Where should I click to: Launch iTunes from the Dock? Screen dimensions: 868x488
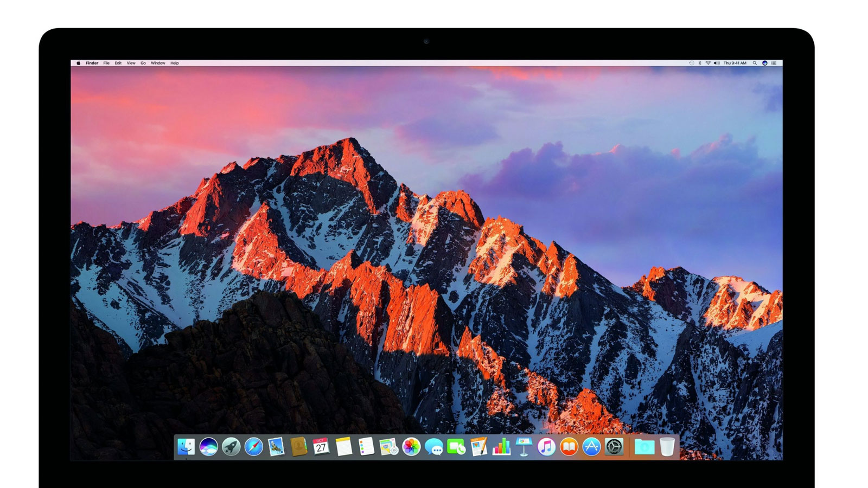pyautogui.click(x=546, y=447)
